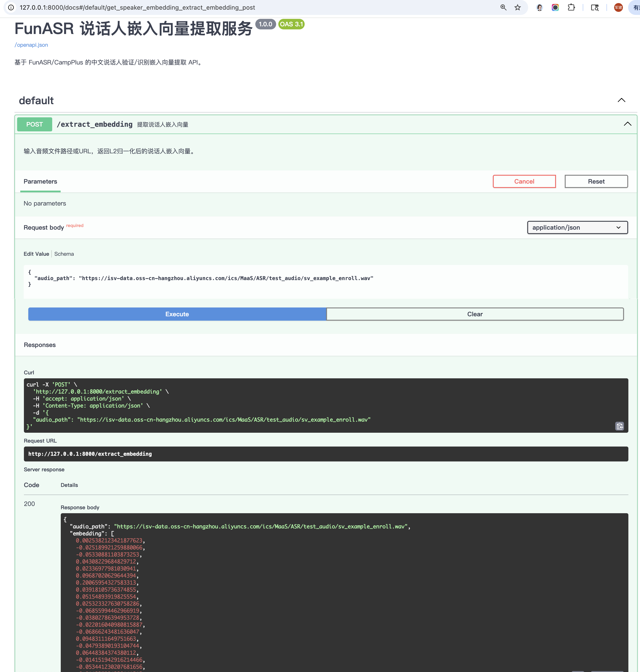Open the red profile avatar menu
This screenshot has width=640, height=672.
pos(618,7)
